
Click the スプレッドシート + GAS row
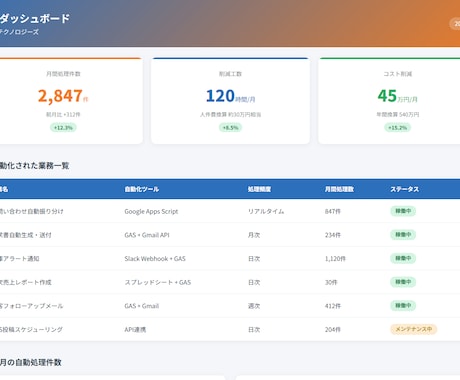230,282
